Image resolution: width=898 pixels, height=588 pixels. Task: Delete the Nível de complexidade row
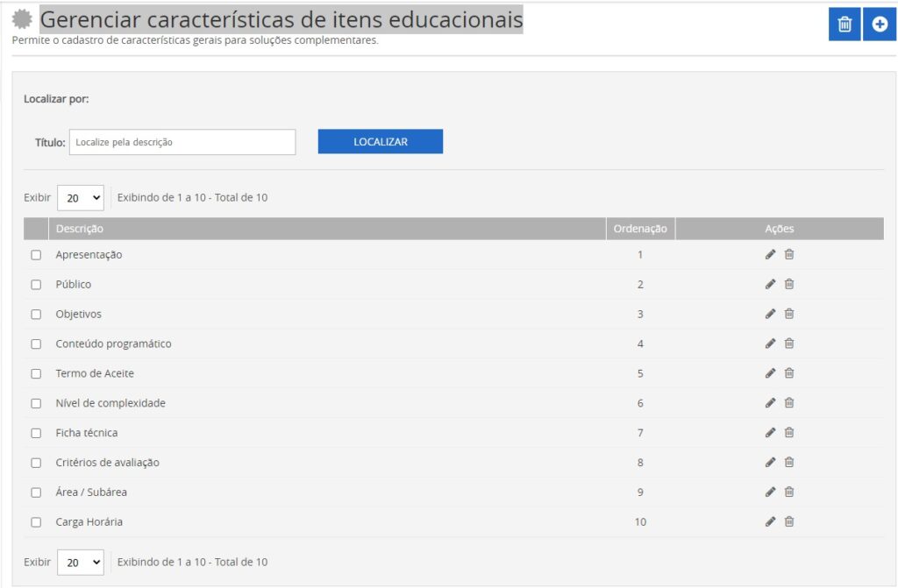coord(789,403)
